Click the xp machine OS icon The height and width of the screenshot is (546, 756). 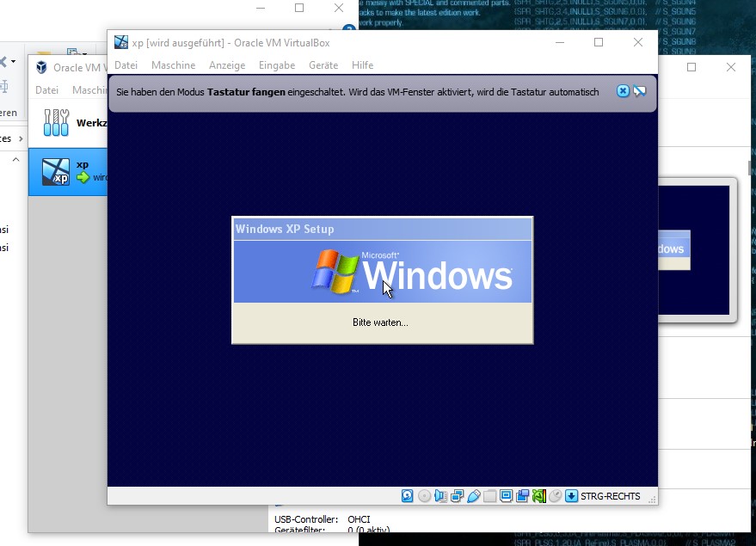(x=55, y=172)
